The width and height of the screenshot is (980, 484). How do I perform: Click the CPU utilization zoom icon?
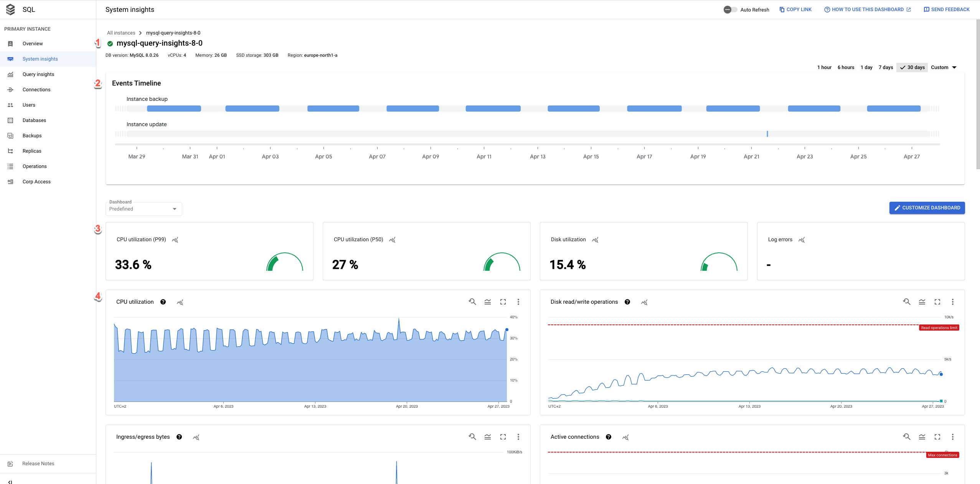click(x=472, y=302)
